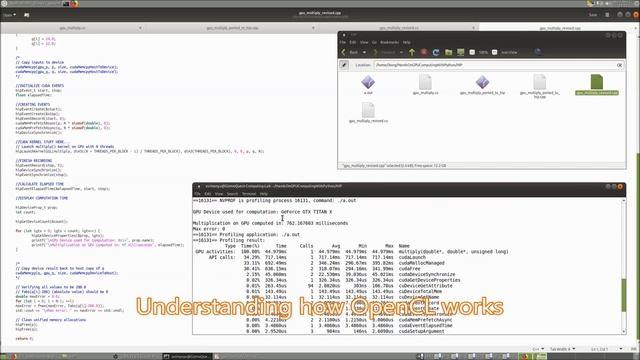Click the new document icon beside Open
Screen dimensions: 640x360
pos(27,15)
